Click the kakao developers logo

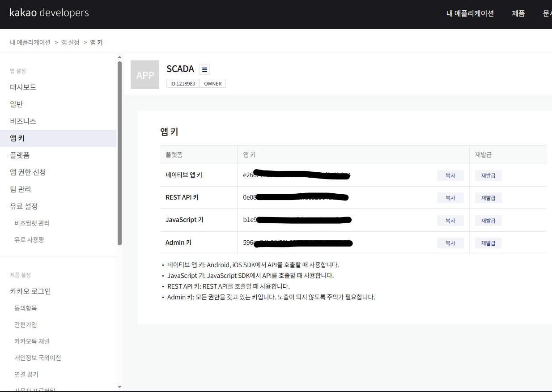49,13
